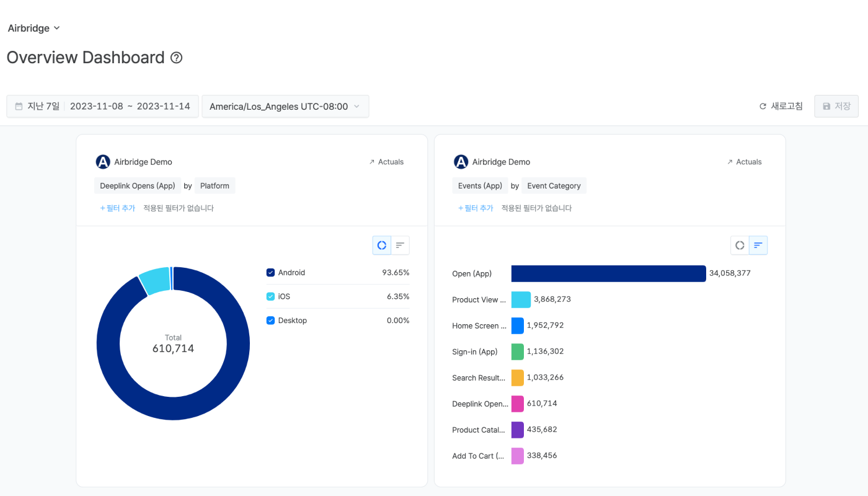This screenshot has width=868, height=496.
Task: Click the 1,136,302 value
Action: [545, 351]
